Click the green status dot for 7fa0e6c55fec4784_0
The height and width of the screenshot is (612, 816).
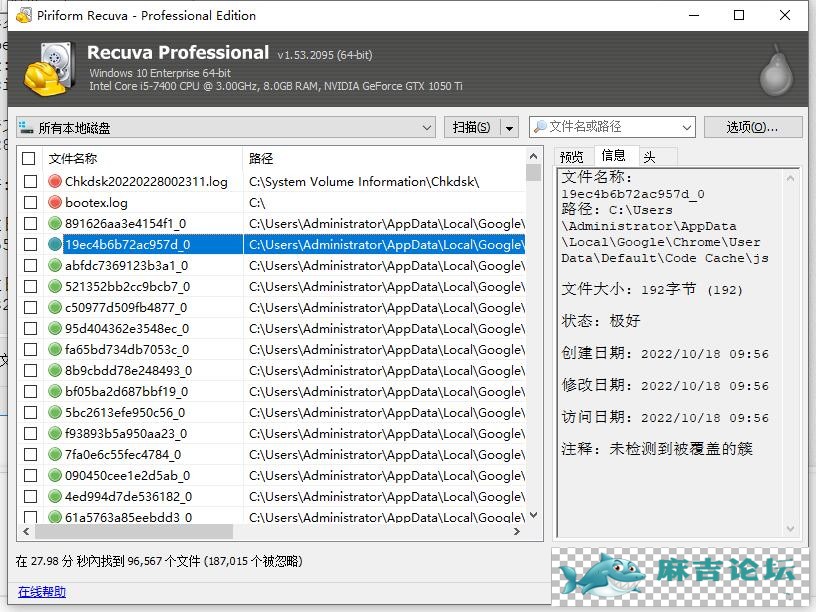[55, 454]
